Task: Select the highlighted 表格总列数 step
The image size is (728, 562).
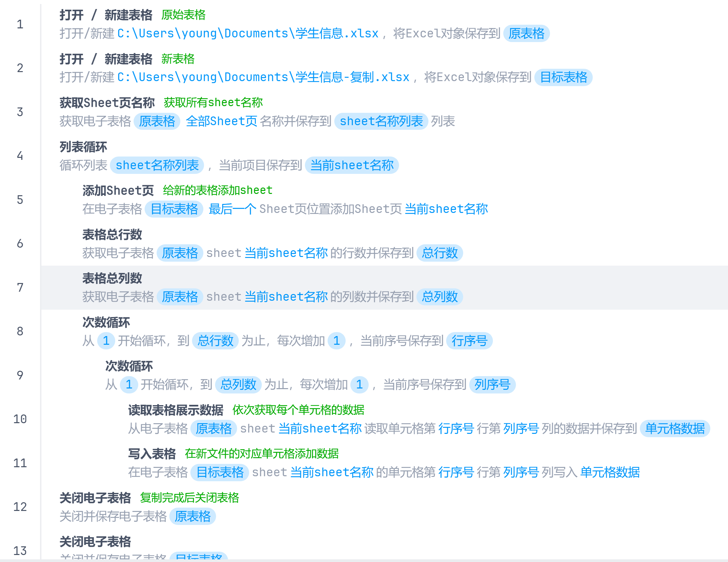Action: (x=112, y=278)
